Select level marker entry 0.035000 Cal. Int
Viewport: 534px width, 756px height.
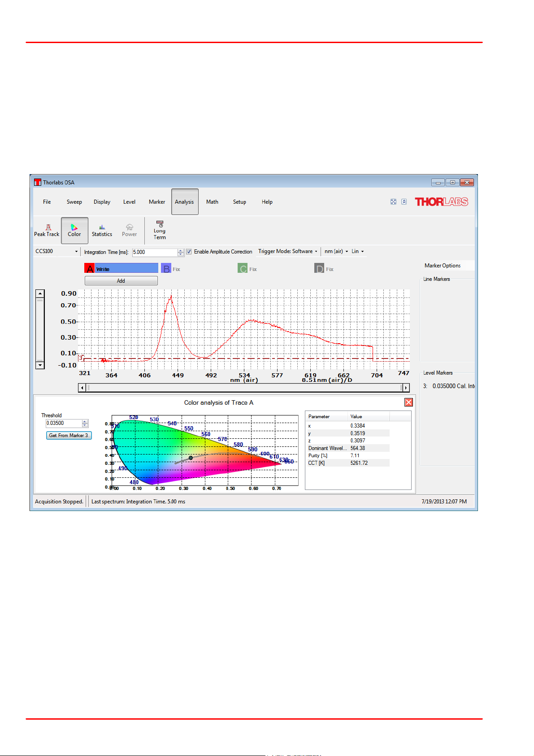[449, 386]
